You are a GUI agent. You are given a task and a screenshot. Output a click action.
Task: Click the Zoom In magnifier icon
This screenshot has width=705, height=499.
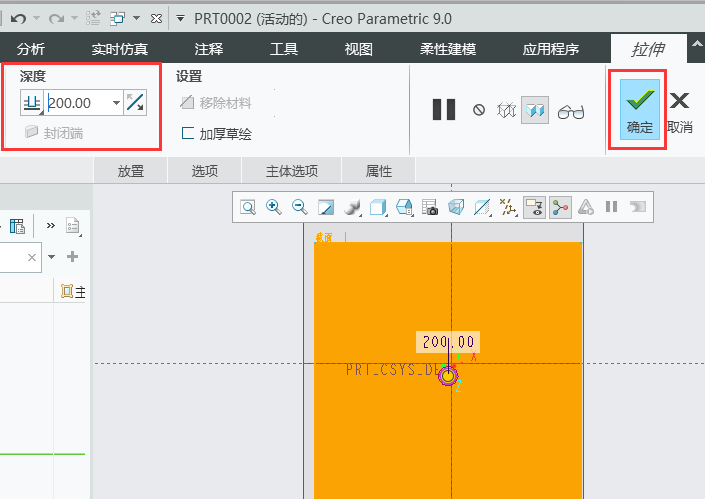click(x=273, y=207)
